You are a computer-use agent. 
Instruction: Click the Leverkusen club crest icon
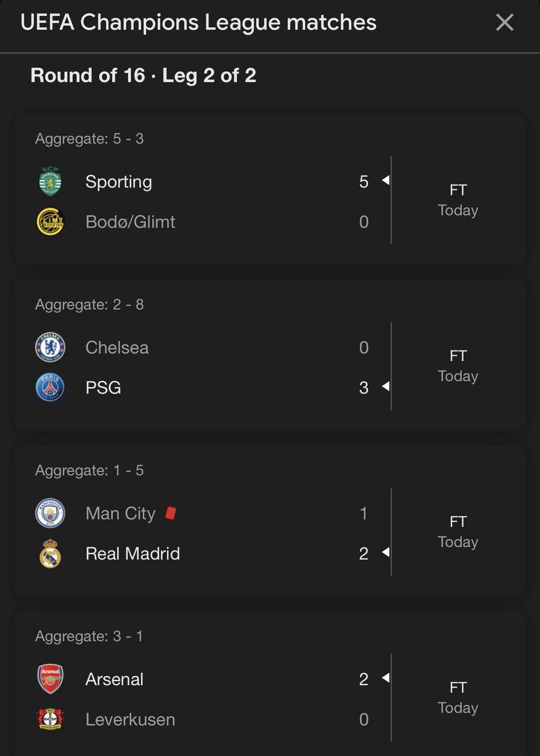coord(50,719)
